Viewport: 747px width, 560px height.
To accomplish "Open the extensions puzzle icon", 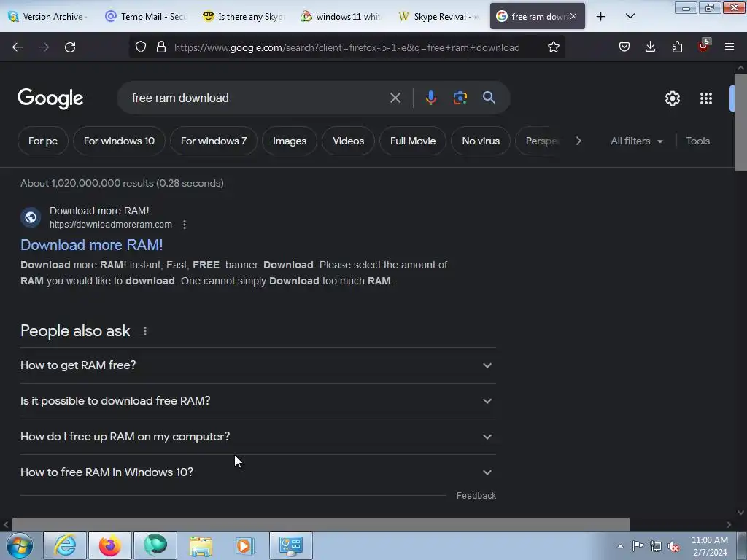I will point(677,47).
